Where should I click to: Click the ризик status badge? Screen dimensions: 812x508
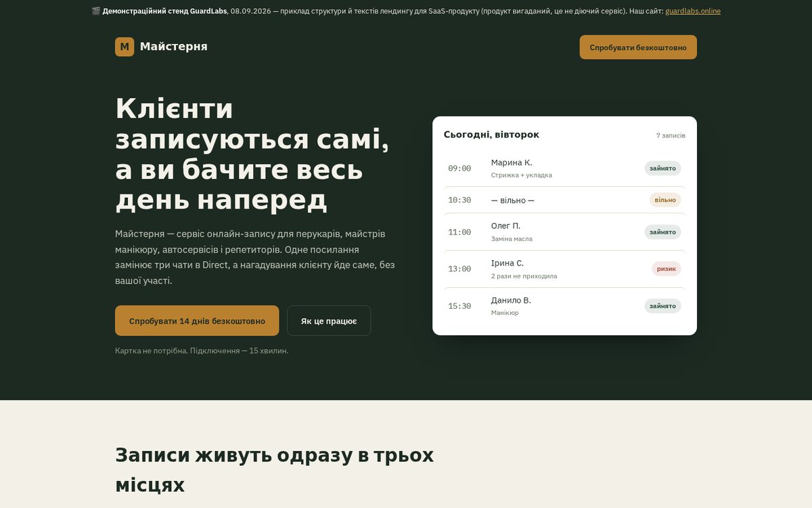(667, 269)
